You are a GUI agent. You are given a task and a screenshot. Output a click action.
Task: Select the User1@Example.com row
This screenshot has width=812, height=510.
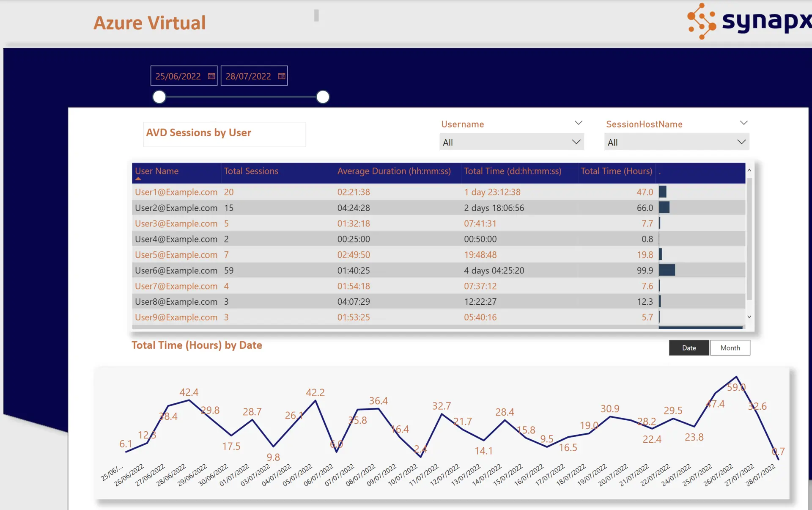(x=176, y=192)
